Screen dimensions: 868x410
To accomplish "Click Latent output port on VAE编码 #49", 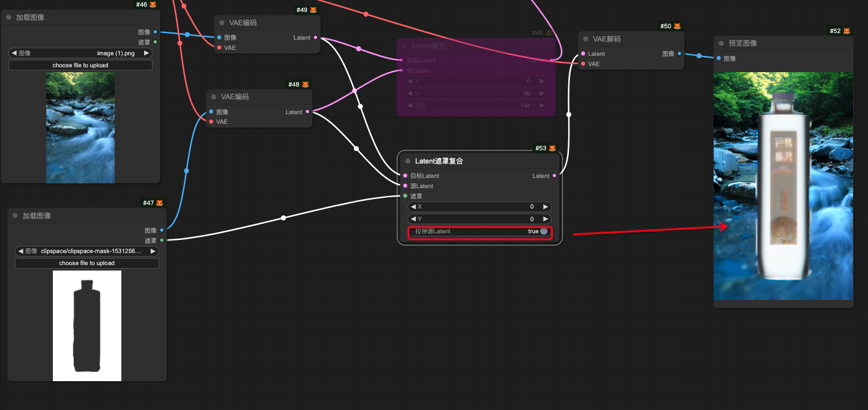I will [316, 37].
